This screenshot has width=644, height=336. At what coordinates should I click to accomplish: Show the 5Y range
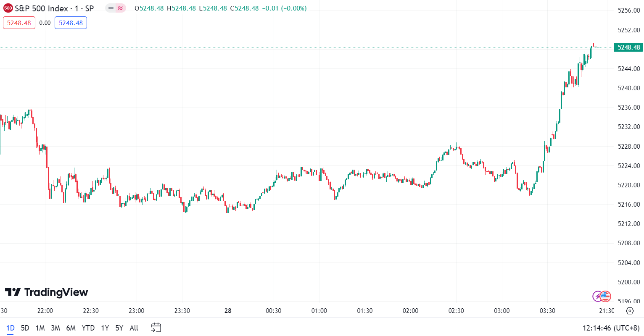(119, 328)
